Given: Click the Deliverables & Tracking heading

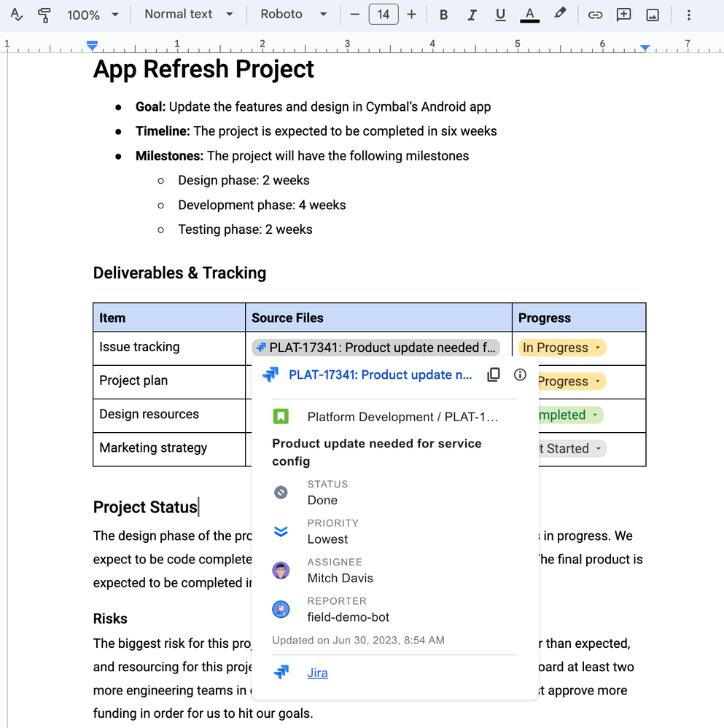Looking at the screenshot, I should [x=179, y=273].
